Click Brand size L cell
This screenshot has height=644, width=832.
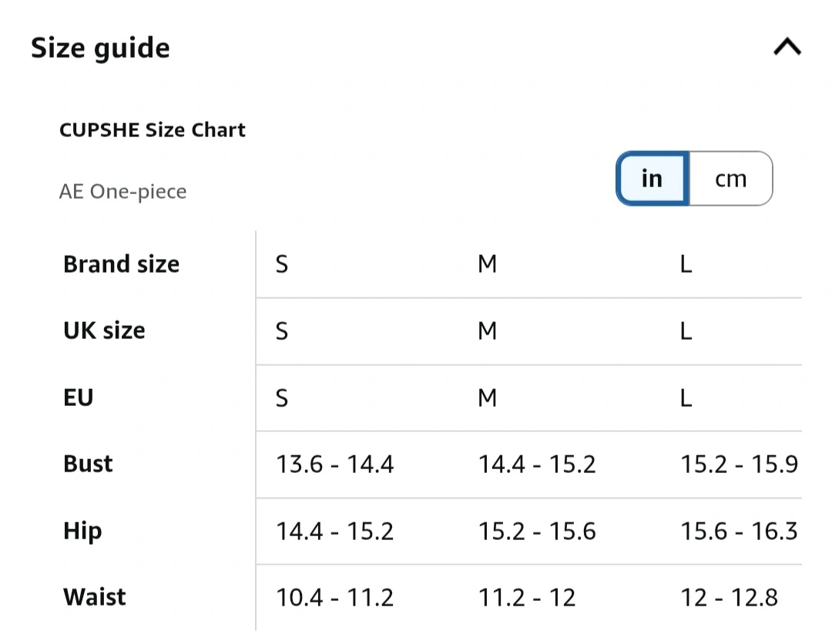[x=686, y=264]
